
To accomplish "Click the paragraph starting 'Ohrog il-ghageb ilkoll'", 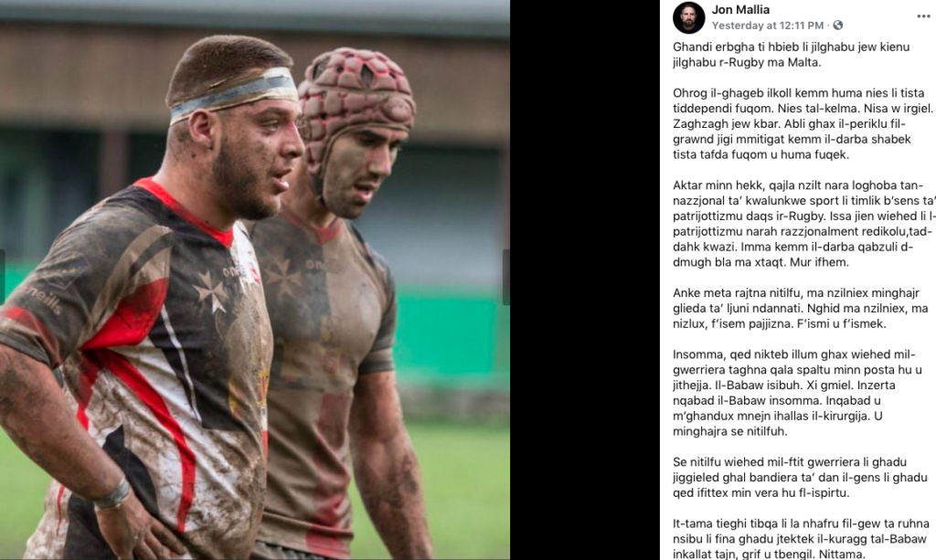I will (x=803, y=123).
